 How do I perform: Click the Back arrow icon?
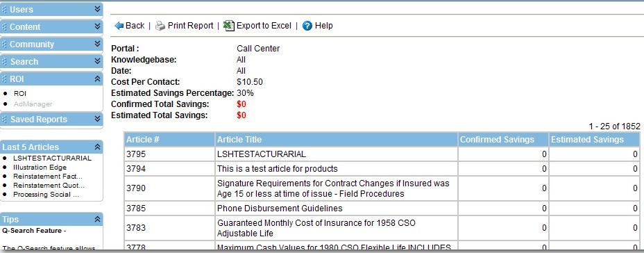click(x=119, y=26)
